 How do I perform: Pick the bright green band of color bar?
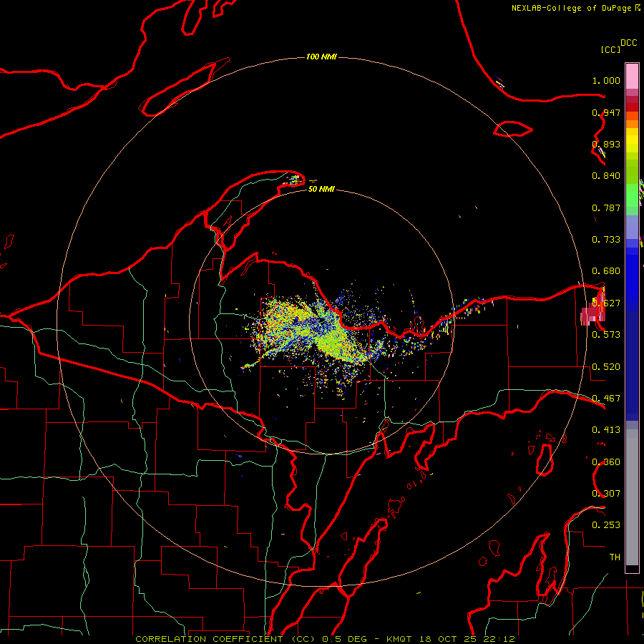point(632,195)
